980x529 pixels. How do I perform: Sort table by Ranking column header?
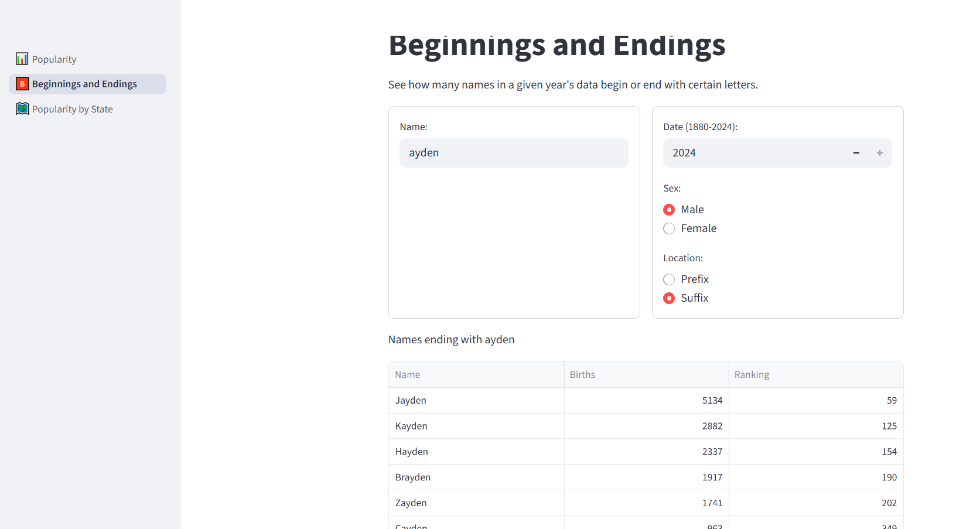(x=816, y=374)
